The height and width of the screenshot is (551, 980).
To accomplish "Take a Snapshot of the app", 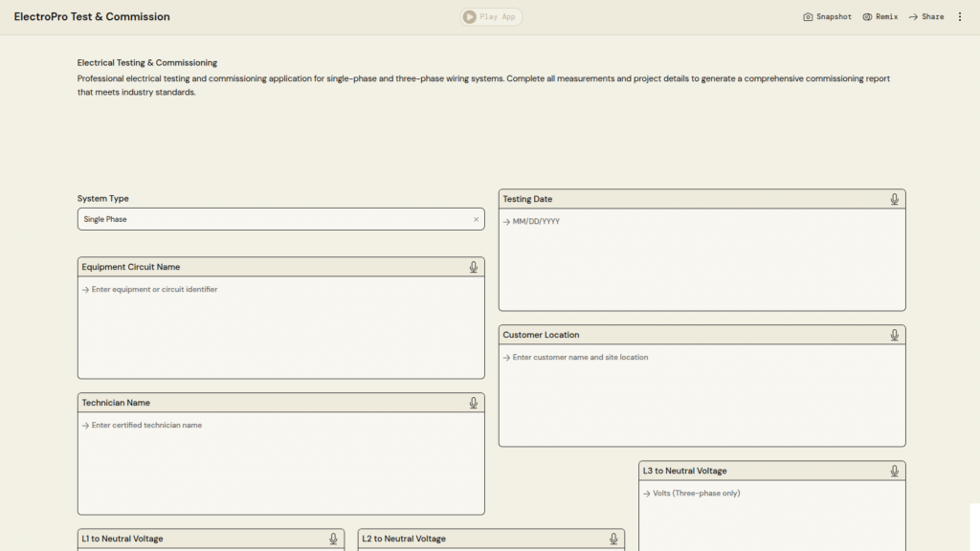I will [x=827, y=17].
